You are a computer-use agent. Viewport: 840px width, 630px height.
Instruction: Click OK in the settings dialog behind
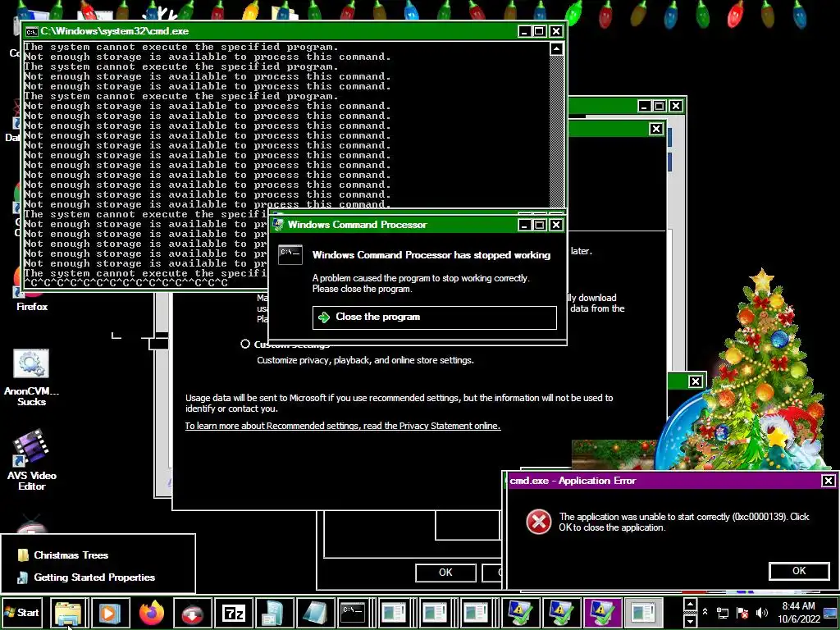click(445, 573)
